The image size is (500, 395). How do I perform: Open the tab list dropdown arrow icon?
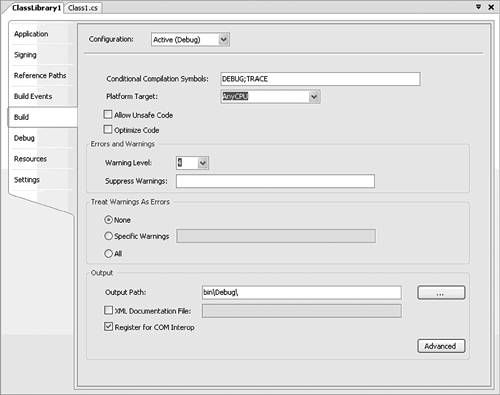coord(478,7)
